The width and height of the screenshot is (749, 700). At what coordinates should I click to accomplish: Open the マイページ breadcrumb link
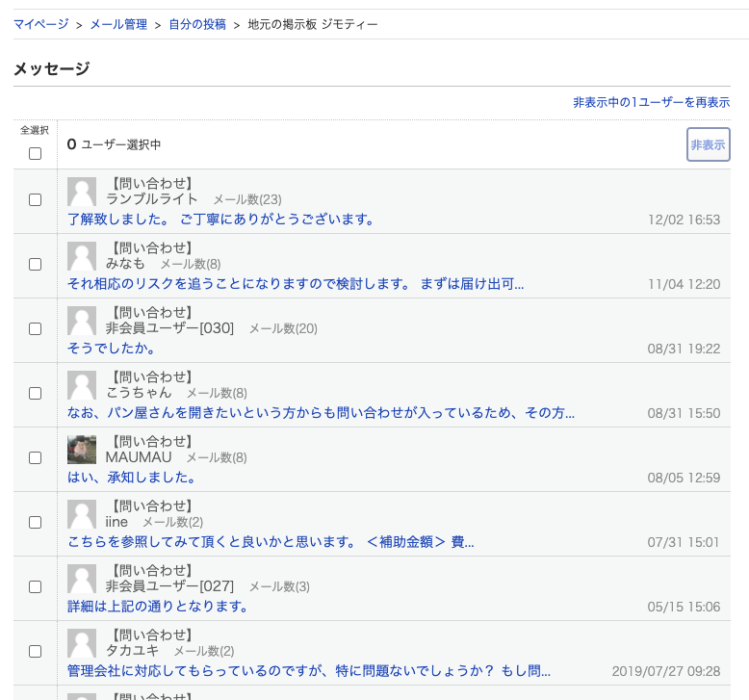pyautogui.click(x=41, y=24)
